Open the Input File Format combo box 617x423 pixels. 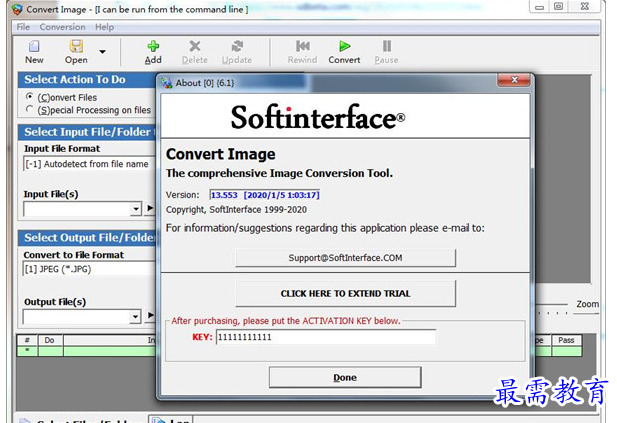click(x=89, y=164)
